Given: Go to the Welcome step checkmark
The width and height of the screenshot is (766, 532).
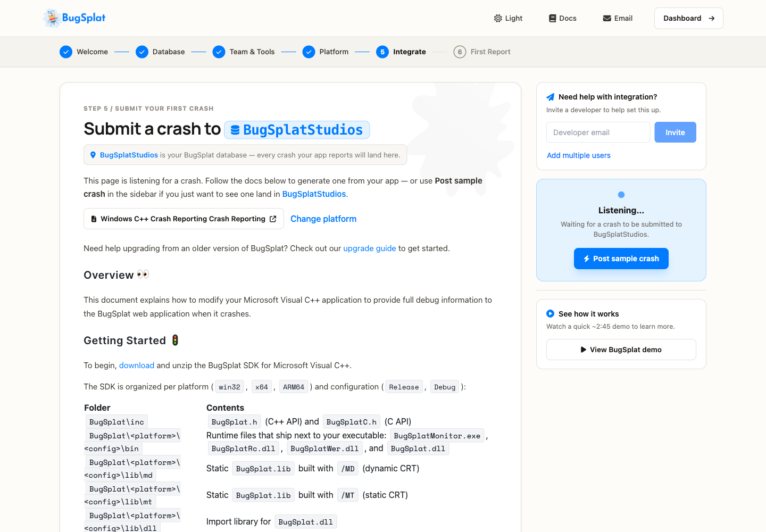Looking at the screenshot, I should [x=66, y=52].
